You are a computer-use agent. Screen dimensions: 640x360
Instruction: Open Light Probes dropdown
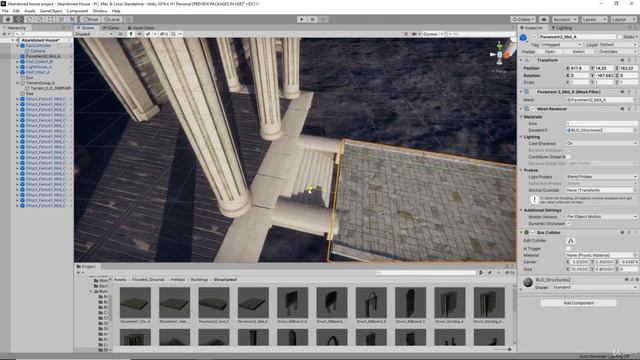click(x=602, y=177)
